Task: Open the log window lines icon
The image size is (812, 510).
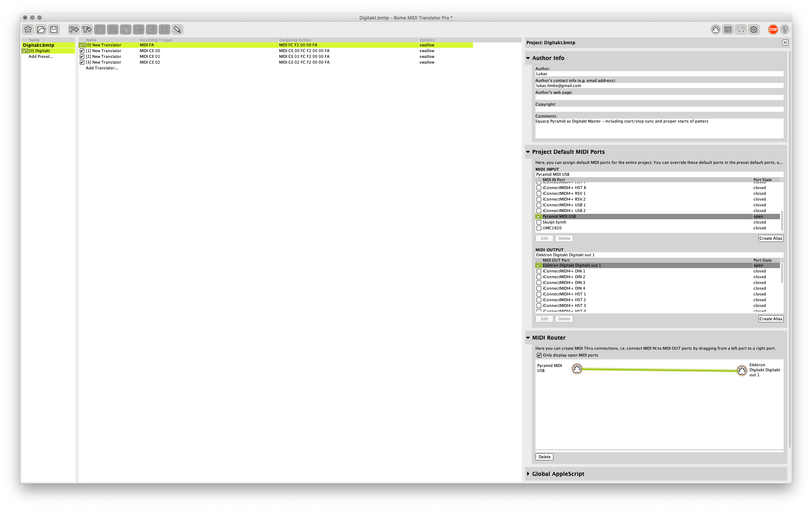Action: pos(728,29)
